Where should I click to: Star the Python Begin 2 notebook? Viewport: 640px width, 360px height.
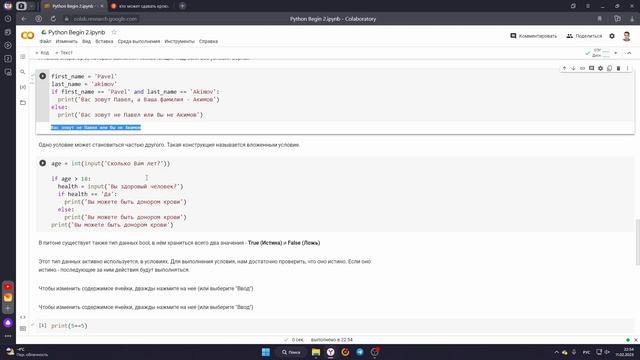point(114,32)
